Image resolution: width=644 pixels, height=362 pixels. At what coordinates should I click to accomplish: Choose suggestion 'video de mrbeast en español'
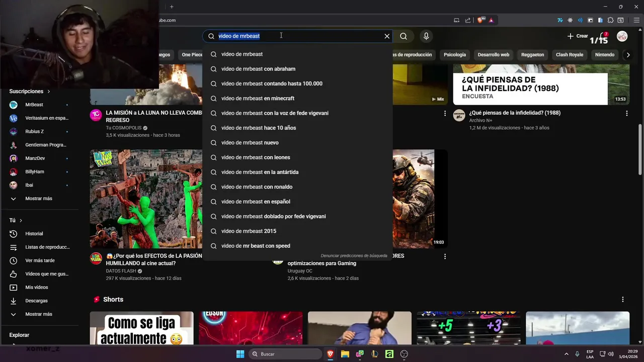tap(297, 202)
